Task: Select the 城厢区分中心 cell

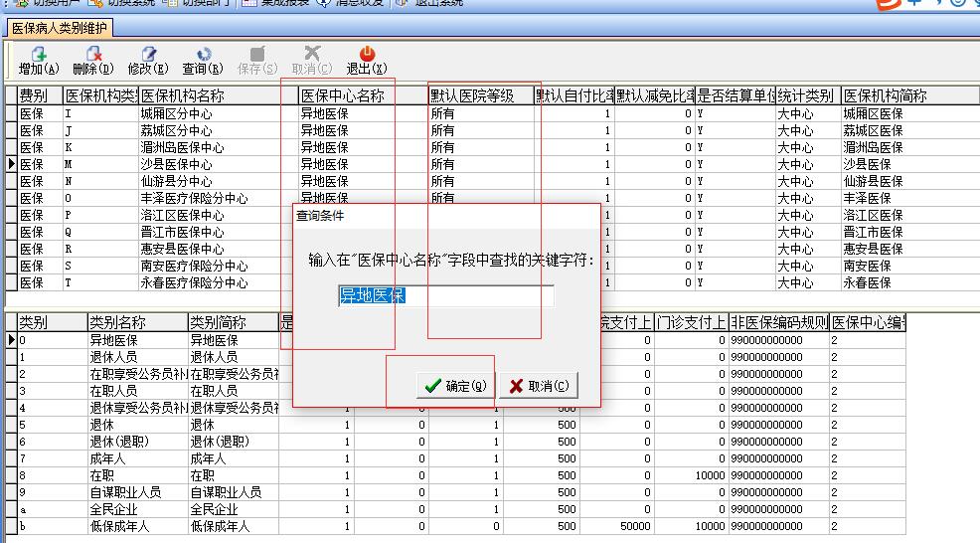Action: coord(218,113)
